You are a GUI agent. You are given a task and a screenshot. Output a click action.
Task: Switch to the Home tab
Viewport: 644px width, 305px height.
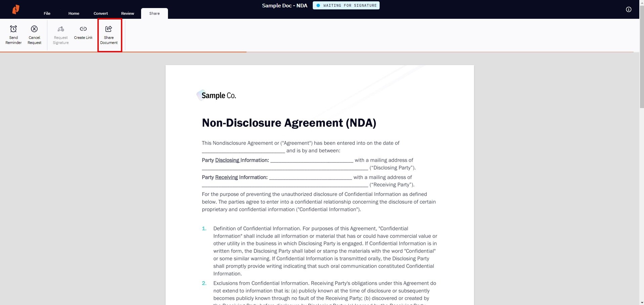(x=74, y=13)
